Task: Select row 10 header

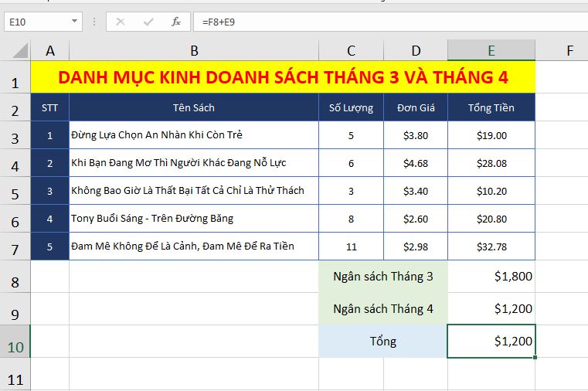Action: (15, 341)
